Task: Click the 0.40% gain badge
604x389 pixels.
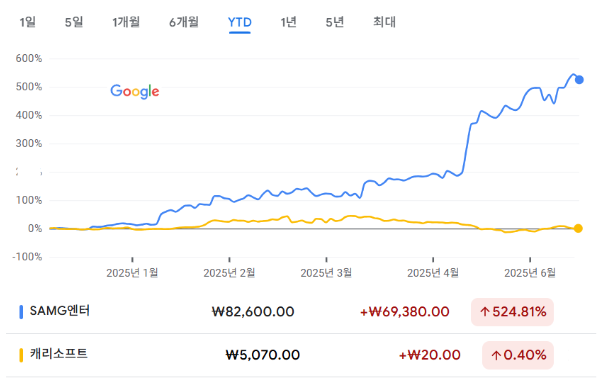Action: click(x=518, y=355)
